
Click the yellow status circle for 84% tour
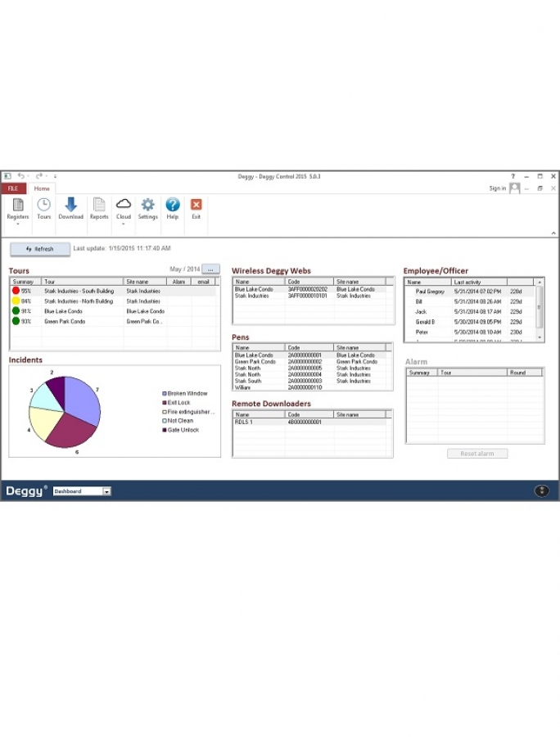coord(16,301)
